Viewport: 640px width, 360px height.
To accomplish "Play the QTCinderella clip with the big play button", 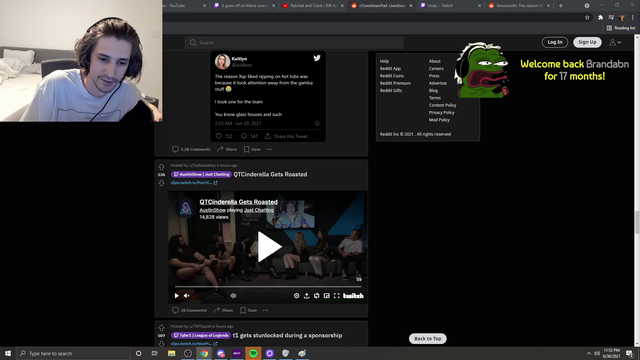I will click(269, 247).
